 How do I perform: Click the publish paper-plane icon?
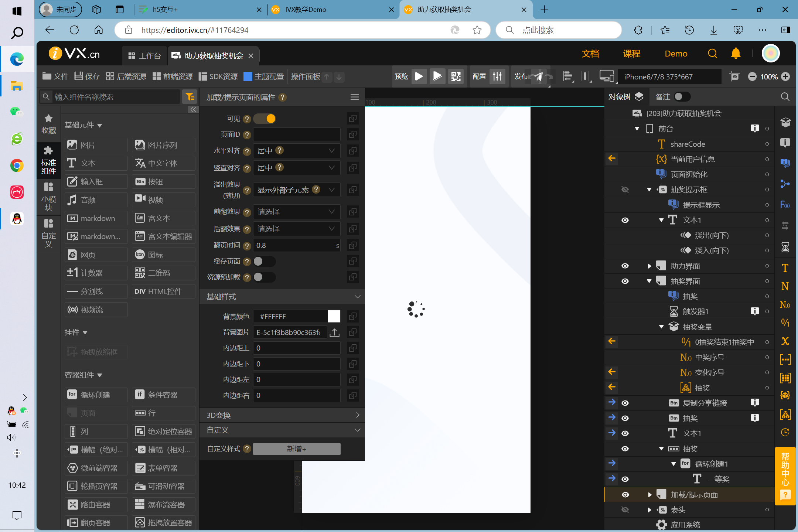pyautogui.click(x=539, y=76)
